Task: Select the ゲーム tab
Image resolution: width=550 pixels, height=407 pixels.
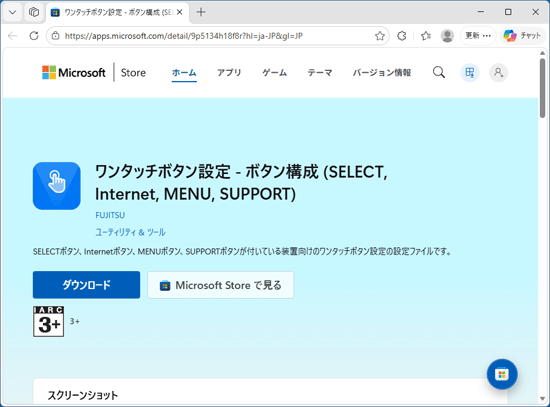Action: [x=275, y=73]
